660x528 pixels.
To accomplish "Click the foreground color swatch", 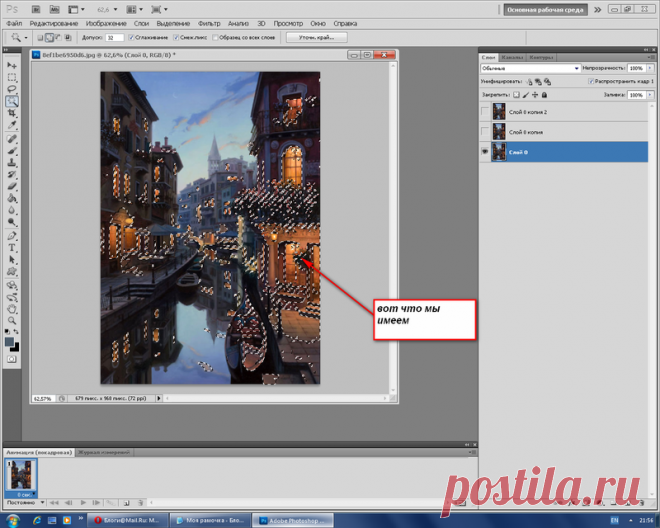I will pos(9,342).
